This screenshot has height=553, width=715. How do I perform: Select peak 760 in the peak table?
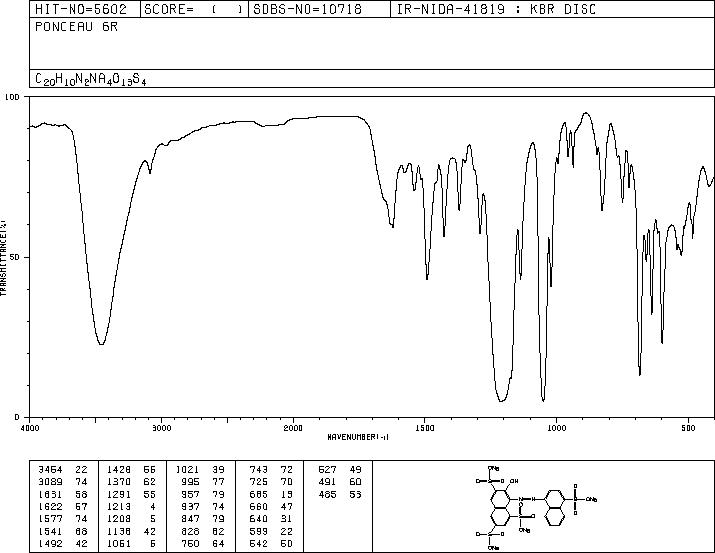(x=190, y=544)
